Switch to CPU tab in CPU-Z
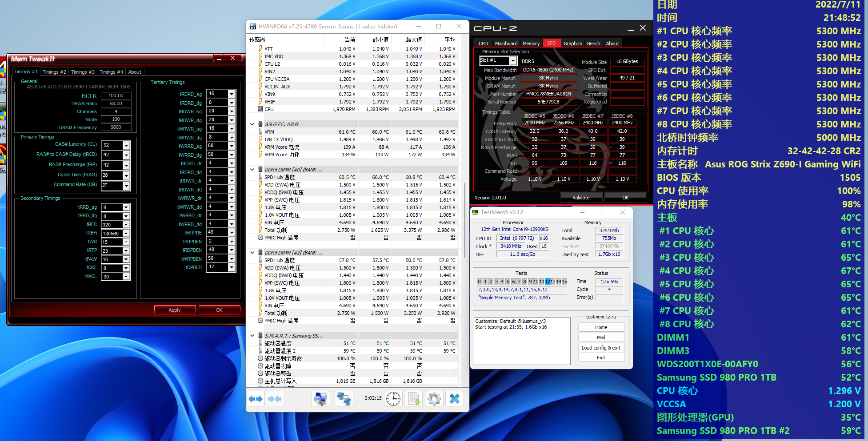Viewport: 868px width, 441px height. click(x=483, y=44)
